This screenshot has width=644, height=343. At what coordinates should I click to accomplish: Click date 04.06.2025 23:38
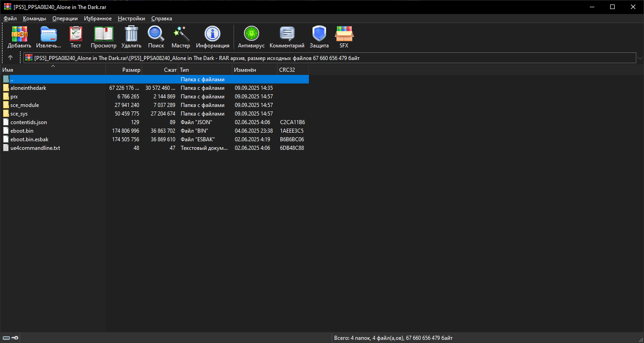[254, 131]
